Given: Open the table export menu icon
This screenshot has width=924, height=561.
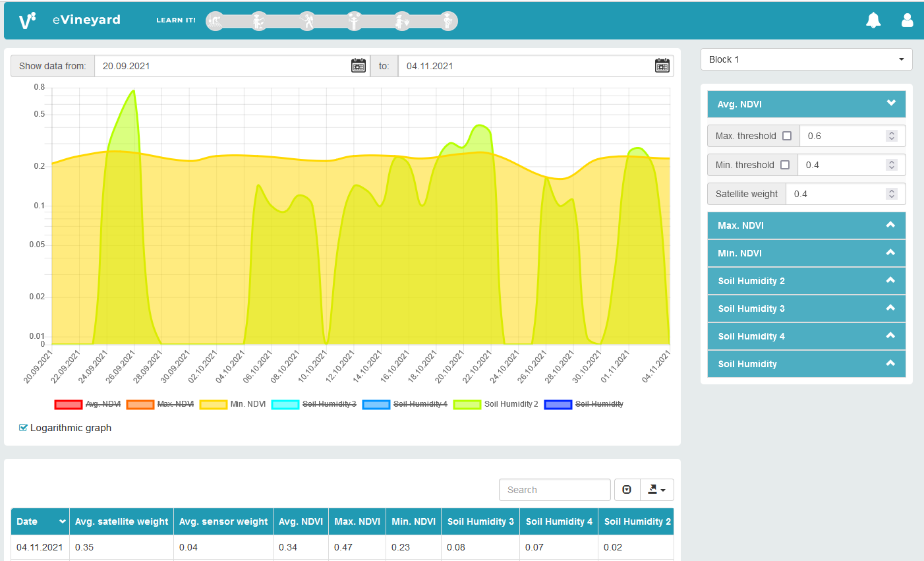Looking at the screenshot, I should 656,490.
